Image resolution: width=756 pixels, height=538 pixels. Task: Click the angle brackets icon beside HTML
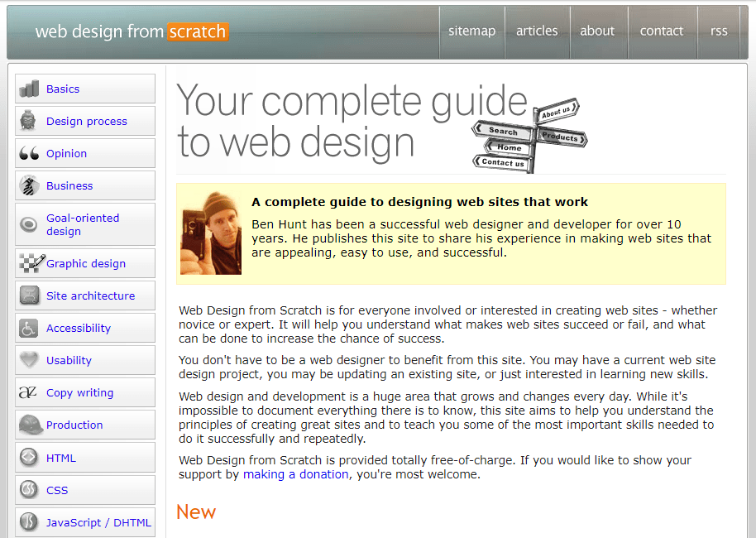pos(29,457)
